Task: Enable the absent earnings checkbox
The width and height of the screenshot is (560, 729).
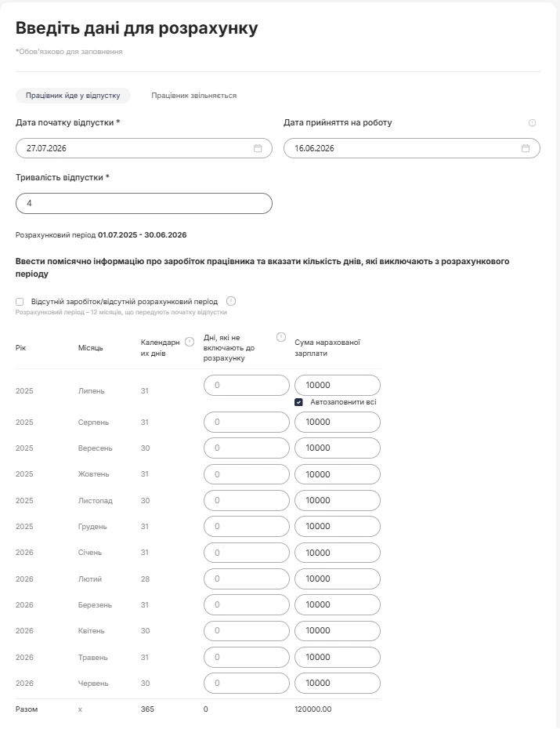Action: click(20, 302)
